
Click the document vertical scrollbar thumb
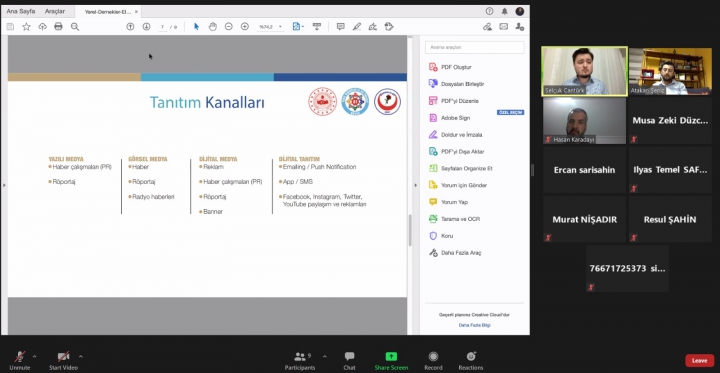[410, 230]
